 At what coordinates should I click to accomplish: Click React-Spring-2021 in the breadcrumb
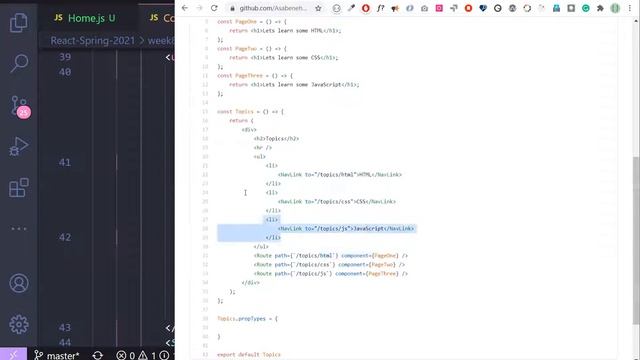coord(93,41)
